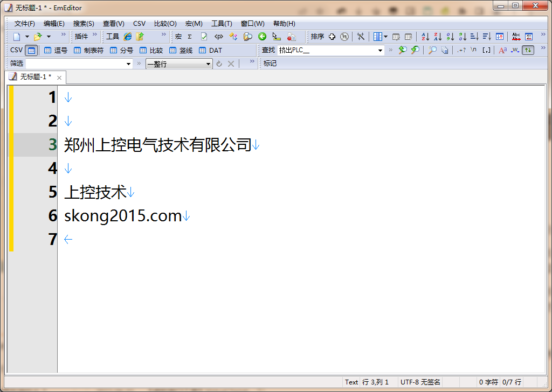This screenshot has height=392, width=552.
Task: Click the document checkmark macro icon
Action: (x=204, y=37)
